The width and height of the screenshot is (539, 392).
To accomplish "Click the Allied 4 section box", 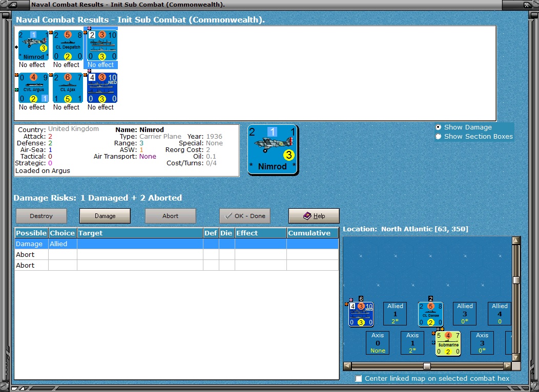I will pyautogui.click(x=500, y=314).
